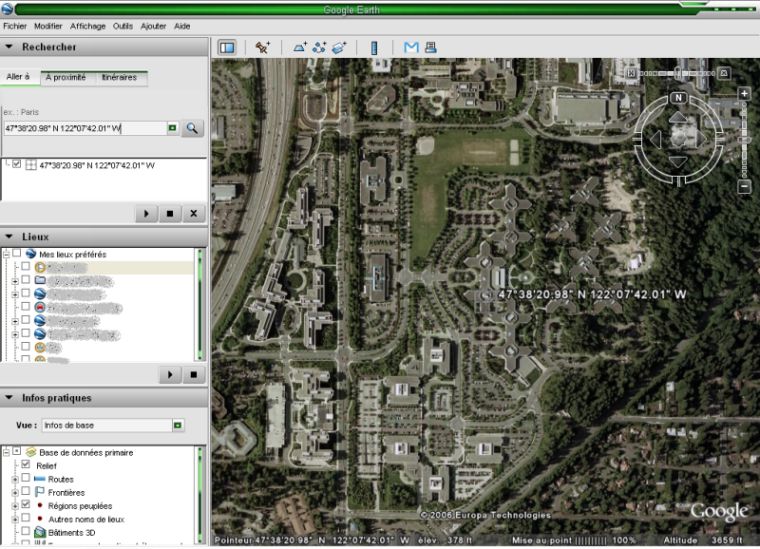The width and height of the screenshot is (760, 549).
Task: Add a path from the toolbar
Action: pos(319,47)
